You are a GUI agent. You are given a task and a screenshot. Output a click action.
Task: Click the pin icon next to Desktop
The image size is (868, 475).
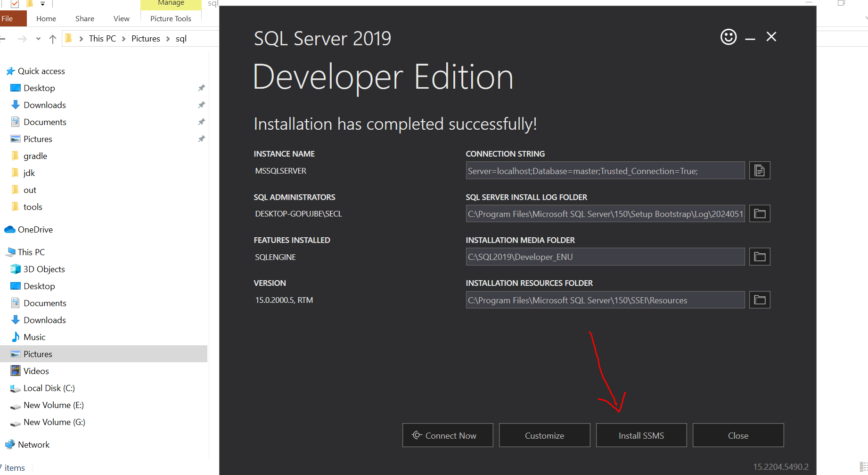(201, 88)
